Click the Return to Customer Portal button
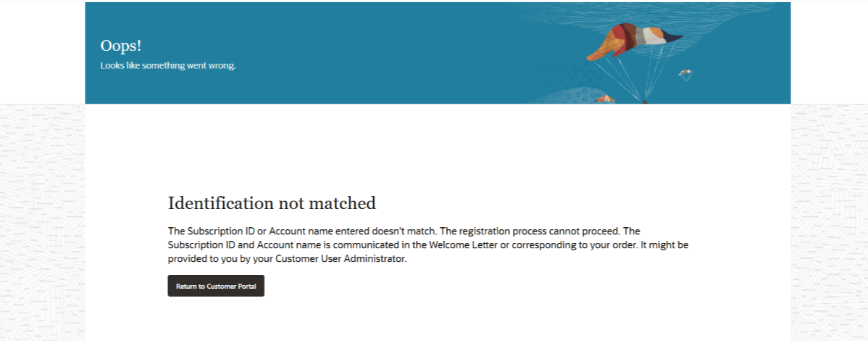The width and height of the screenshot is (868, 341). click(x=216, y=286)
